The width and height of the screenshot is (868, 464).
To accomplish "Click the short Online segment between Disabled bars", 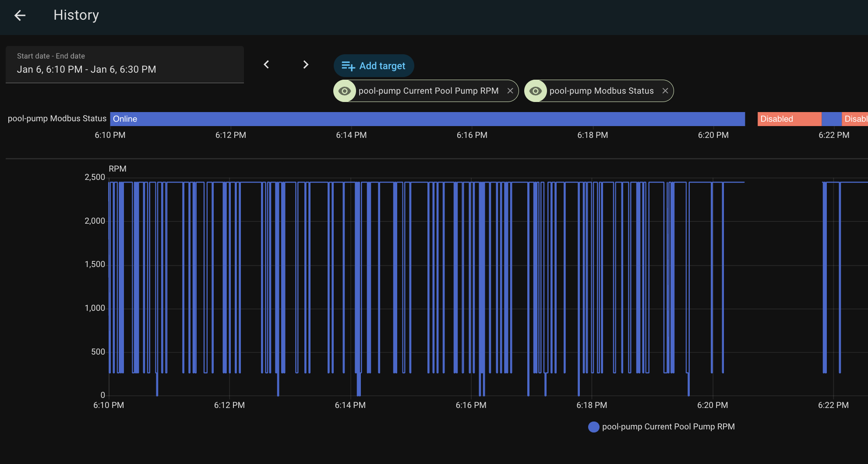I will [831, 119].
